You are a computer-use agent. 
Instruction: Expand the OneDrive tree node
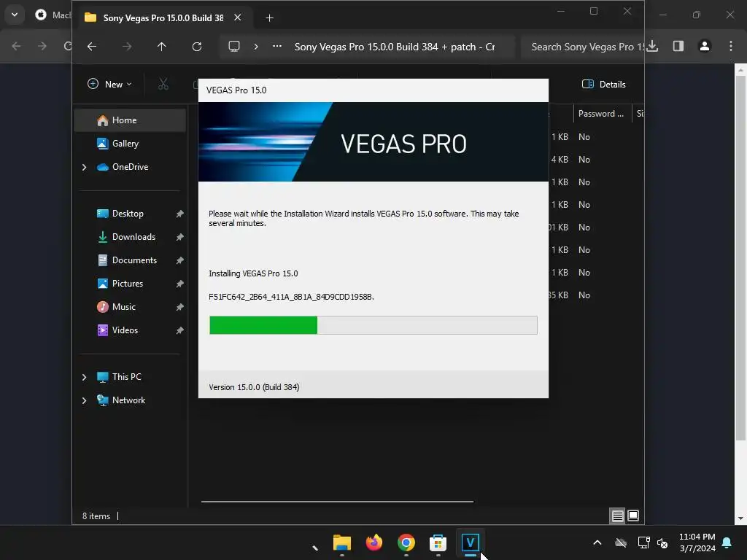pos(85,167)
